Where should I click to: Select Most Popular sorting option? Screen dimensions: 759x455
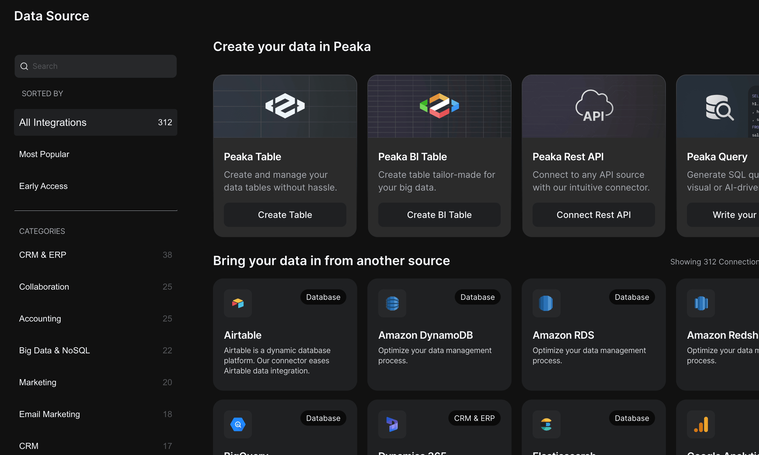click(44, 154)
